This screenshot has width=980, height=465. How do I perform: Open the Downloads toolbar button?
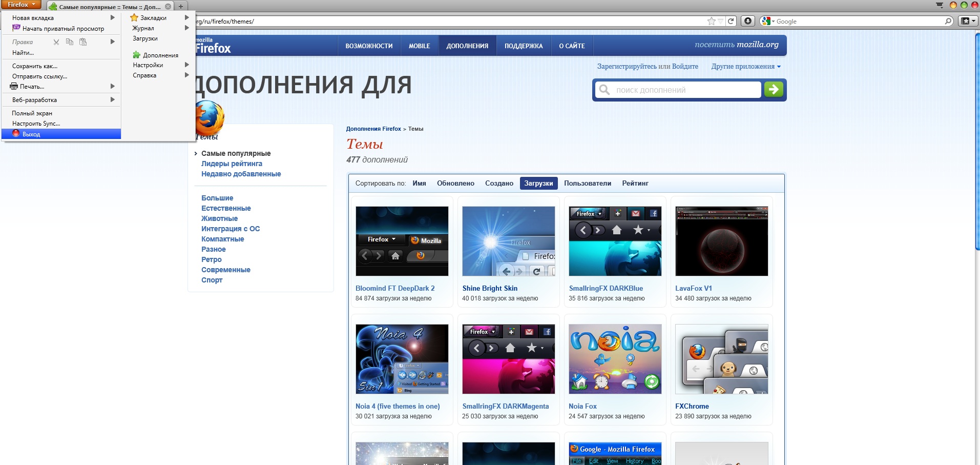coord(748,21)
